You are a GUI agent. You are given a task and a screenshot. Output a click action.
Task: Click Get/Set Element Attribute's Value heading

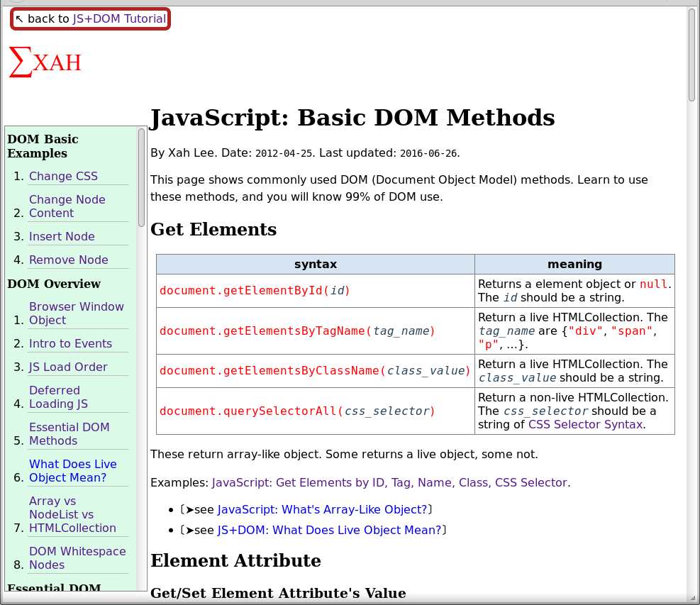click(278, 593)
